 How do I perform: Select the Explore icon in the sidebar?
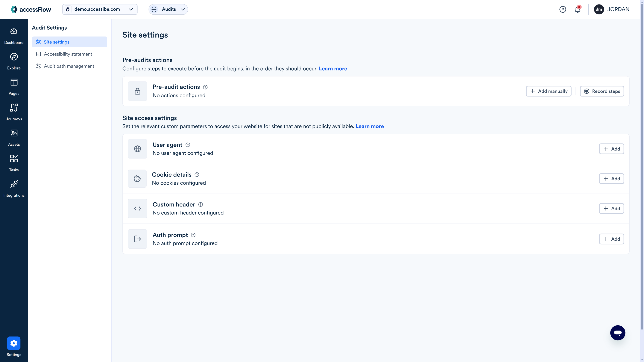point(14,61)
